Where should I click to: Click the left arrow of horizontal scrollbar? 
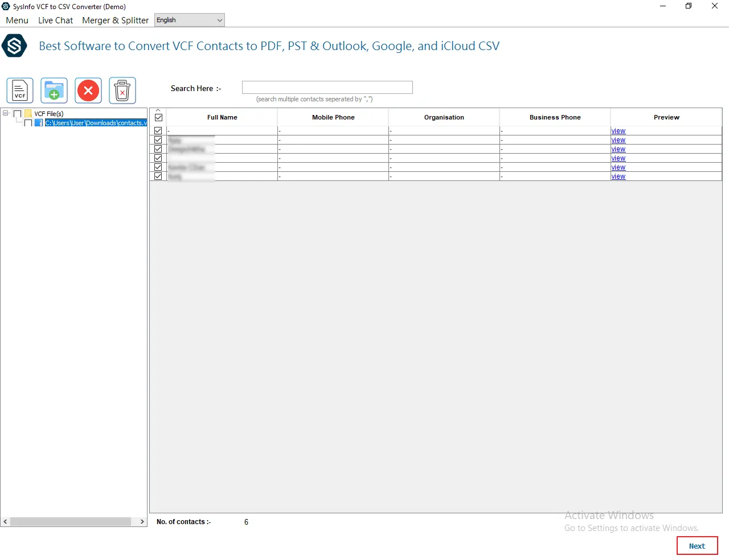[x=5, y=522]
